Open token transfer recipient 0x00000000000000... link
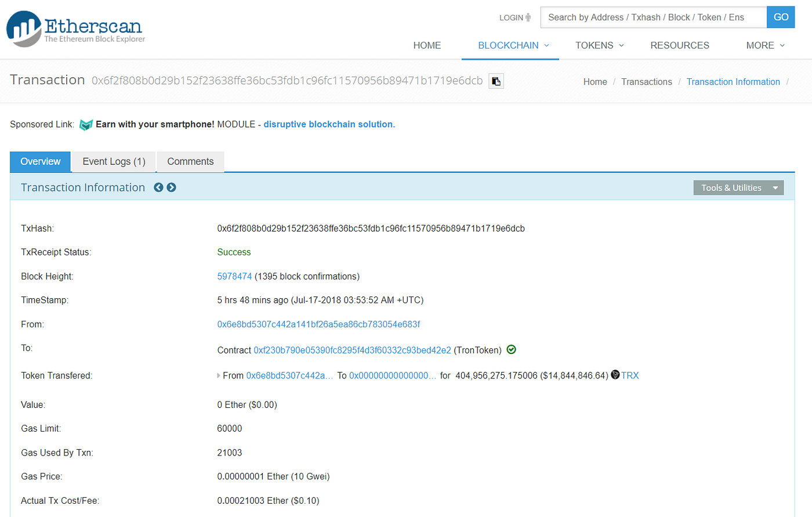This screenshot has width=812, height=517. [393, 375]
